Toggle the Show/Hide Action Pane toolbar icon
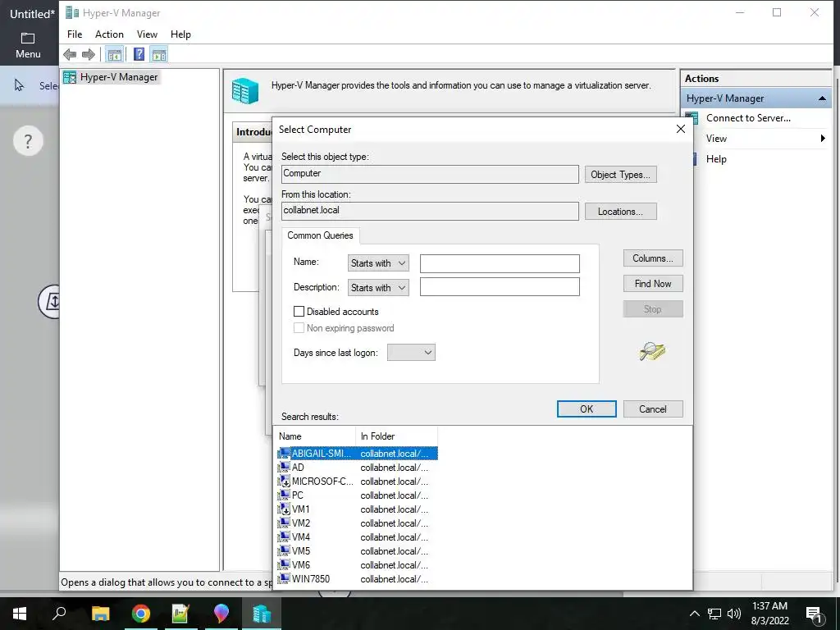 pyautogui.click(x=158, y=54)
